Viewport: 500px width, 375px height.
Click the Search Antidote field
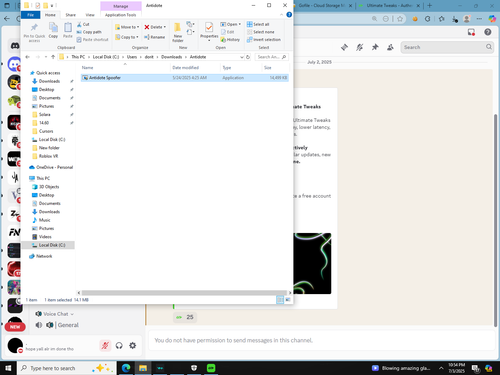tap(271, 57)
